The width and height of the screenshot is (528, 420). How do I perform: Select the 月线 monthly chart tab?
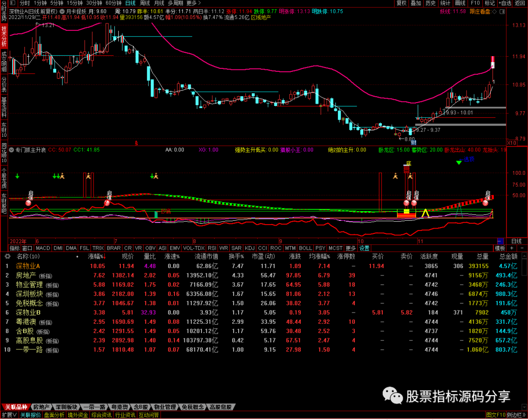coord(159,3)
